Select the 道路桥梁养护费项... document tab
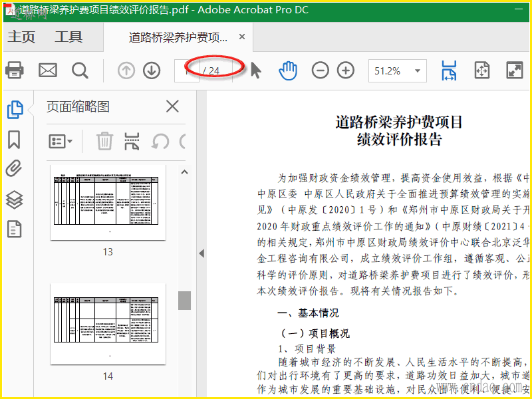 tap(178, 37)
